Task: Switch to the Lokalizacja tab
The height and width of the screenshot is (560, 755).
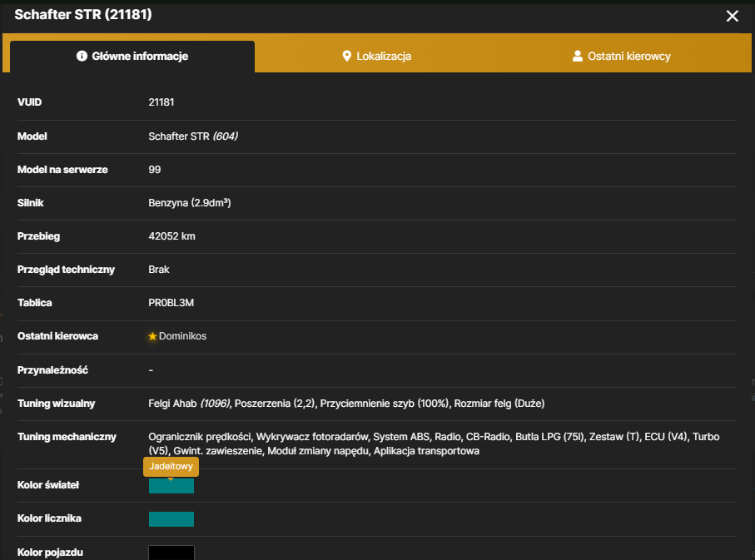Action: [x=376, y=57]
